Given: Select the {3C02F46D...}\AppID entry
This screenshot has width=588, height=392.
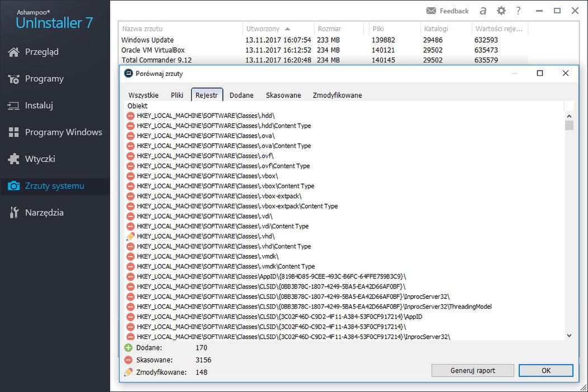Looking at the screenshot, I should (279, 317).
